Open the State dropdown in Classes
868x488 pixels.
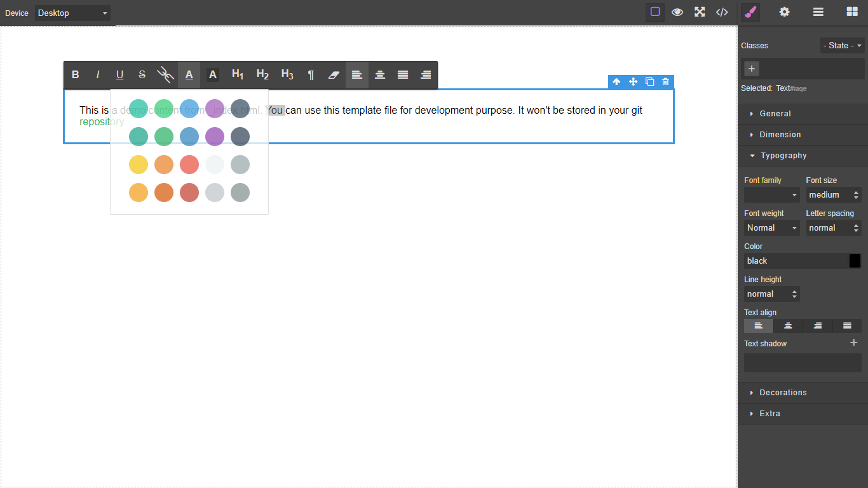(841, 45)
